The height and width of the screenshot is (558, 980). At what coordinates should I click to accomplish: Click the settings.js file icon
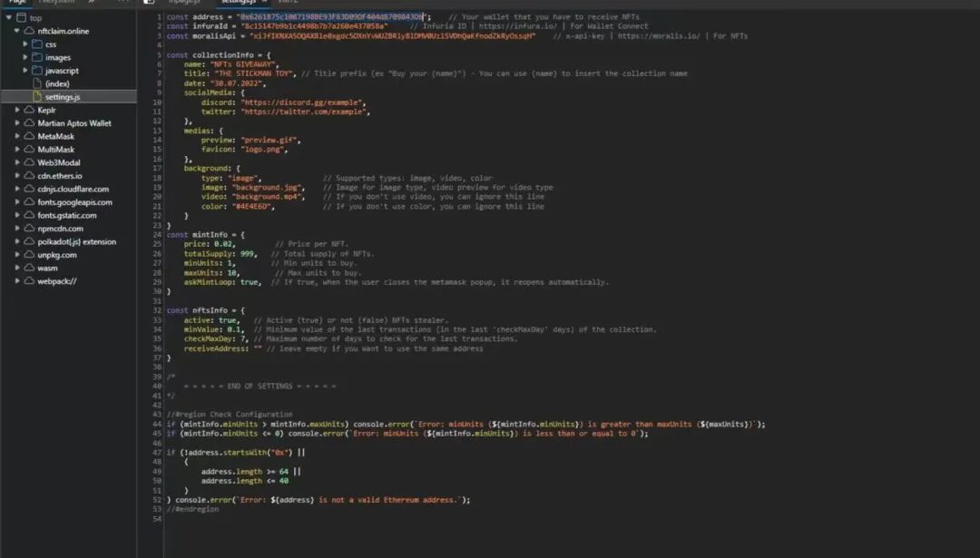(x=37, y=97)
